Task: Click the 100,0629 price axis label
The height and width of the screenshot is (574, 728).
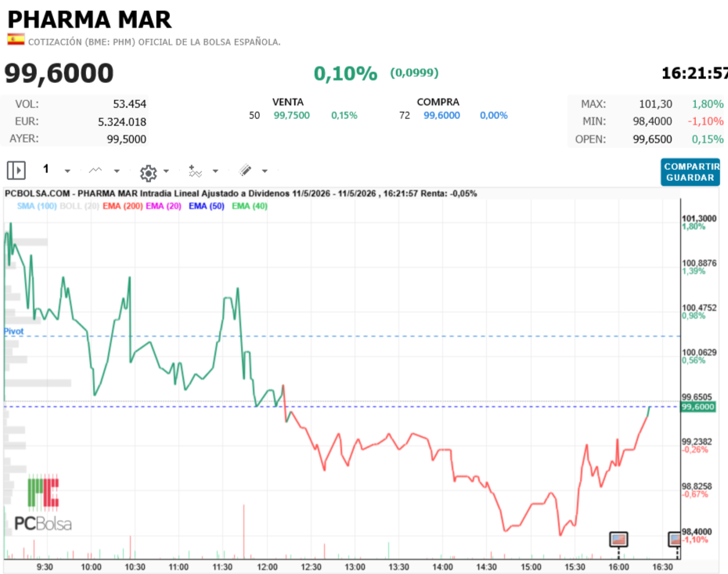Action: (699, 352)
